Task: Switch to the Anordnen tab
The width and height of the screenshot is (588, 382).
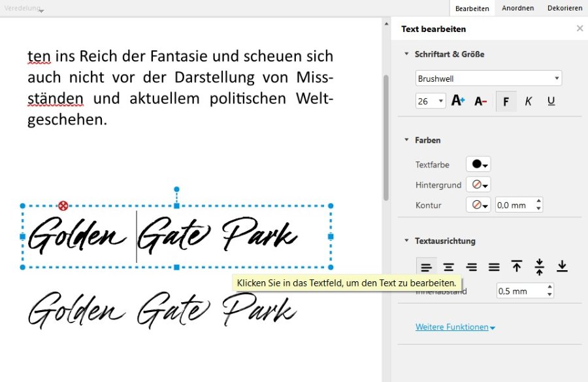Action: [518, 8]
